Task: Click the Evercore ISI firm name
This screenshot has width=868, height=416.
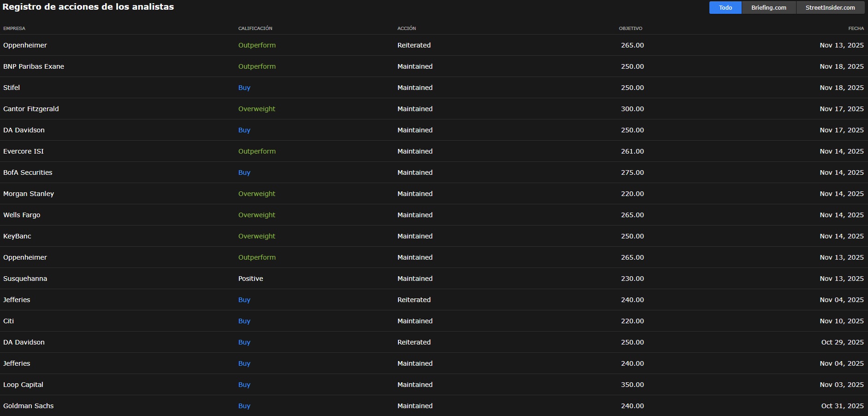Action: click(24, 151)
